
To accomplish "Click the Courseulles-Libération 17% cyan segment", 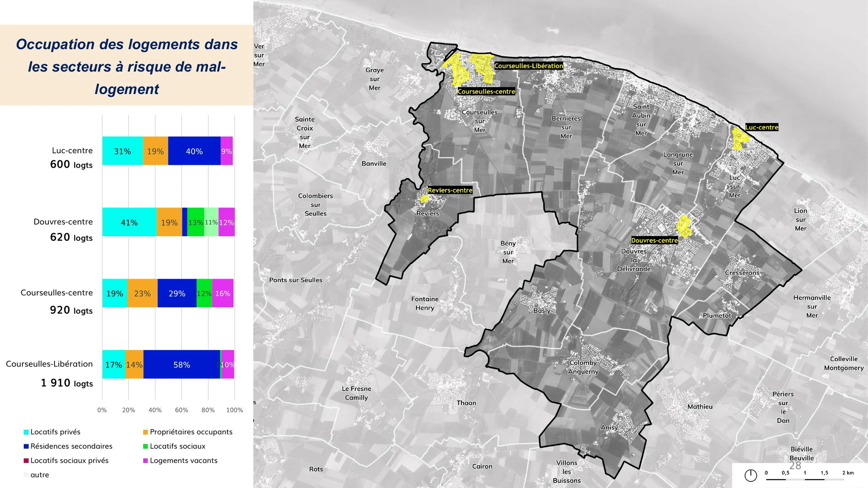I will [x=114, y=364].
